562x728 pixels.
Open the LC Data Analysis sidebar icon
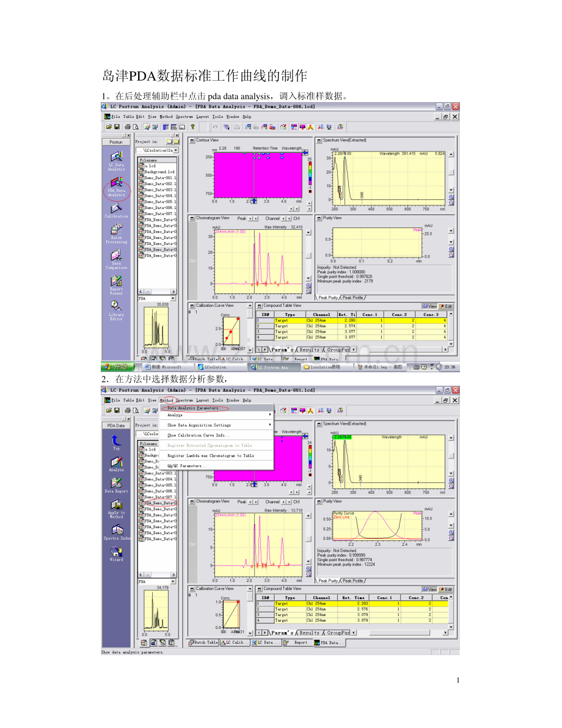tap(116, 157)
